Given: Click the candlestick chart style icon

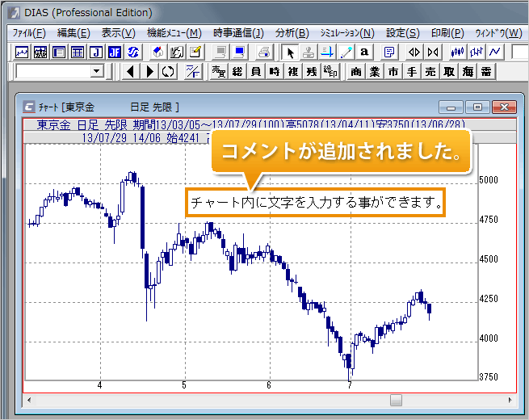Looking at the screenshot, I should coord(458,52).
